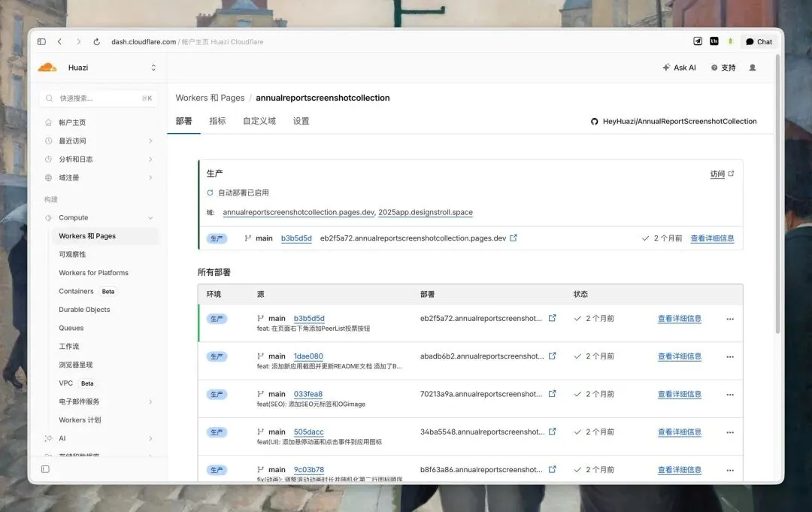The width and height of the screenshot is (812, 512).
Task: Switch to the 部署 tab
Action: click(184, 121)
